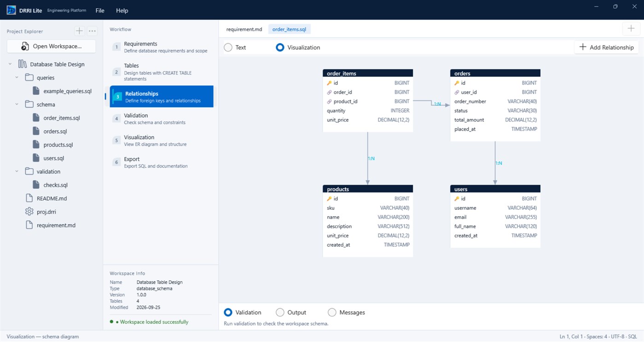Click the order_items.sql file icon in tree
Viewport: 644px width, 342px height.
[36, 118]
